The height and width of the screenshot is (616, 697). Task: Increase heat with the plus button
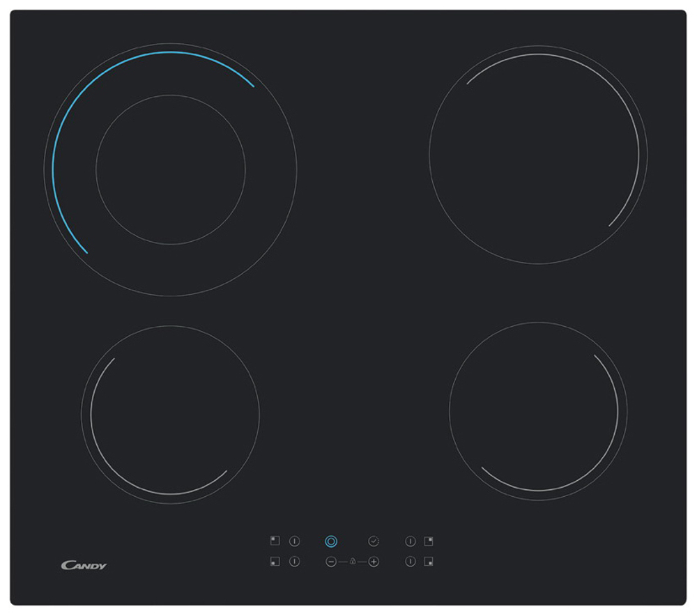click(374, 562)
